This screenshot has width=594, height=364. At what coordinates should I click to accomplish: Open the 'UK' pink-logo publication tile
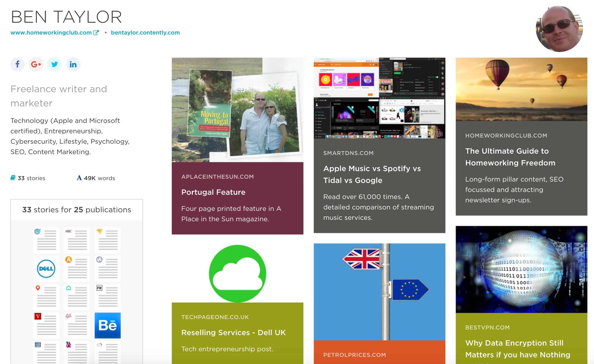[77, 352]
